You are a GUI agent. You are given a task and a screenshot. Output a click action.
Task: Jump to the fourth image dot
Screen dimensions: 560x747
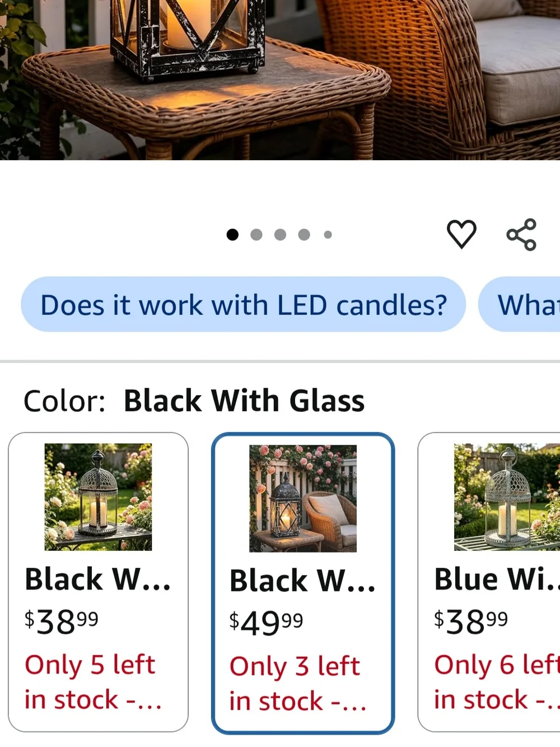(x=304, y=234)
